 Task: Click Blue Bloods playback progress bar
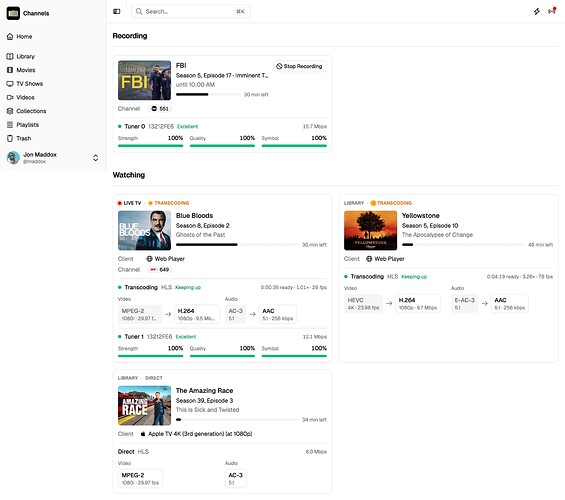coord(237,245)
